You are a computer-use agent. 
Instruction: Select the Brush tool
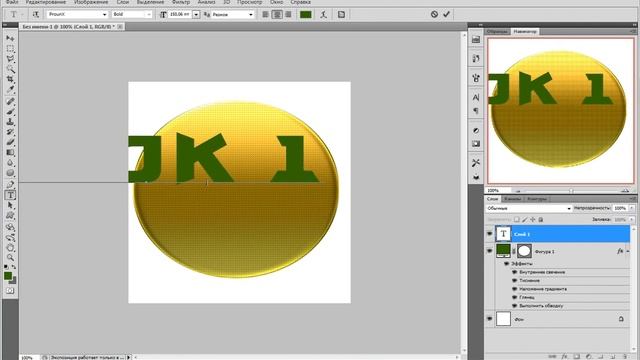[10, 111]
